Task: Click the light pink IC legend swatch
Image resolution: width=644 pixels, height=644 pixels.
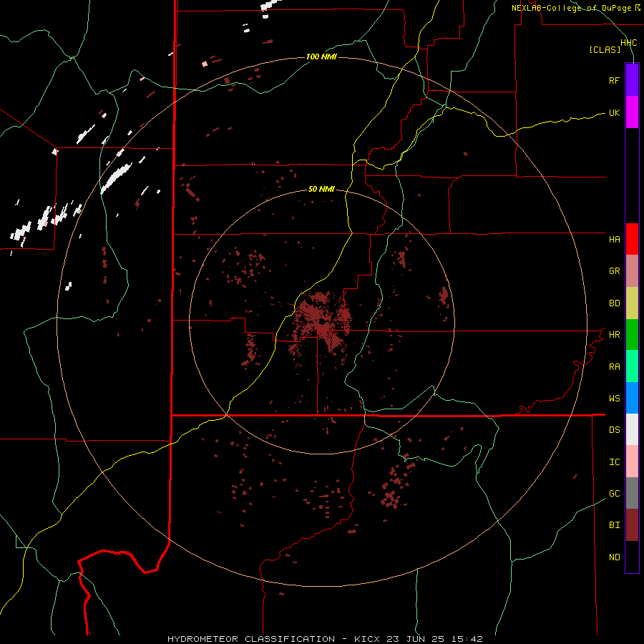Action: pyautogui.click(x=632, y=462)
